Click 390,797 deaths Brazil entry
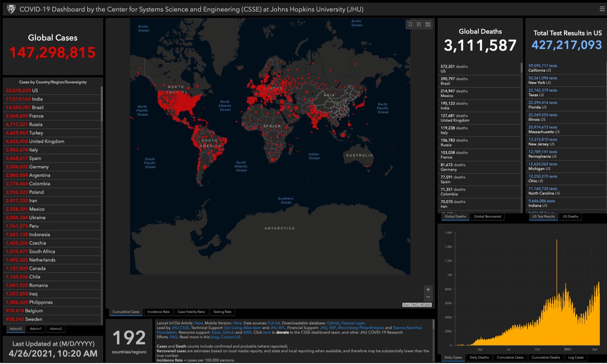This screenshot has height=364, width=607. tap(479, 81)
